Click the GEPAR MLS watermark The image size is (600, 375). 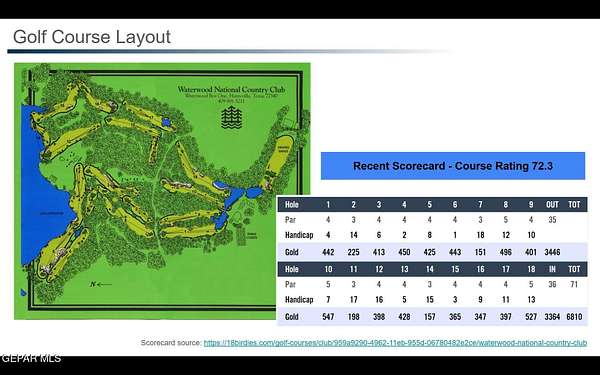(x=31, y=359)
